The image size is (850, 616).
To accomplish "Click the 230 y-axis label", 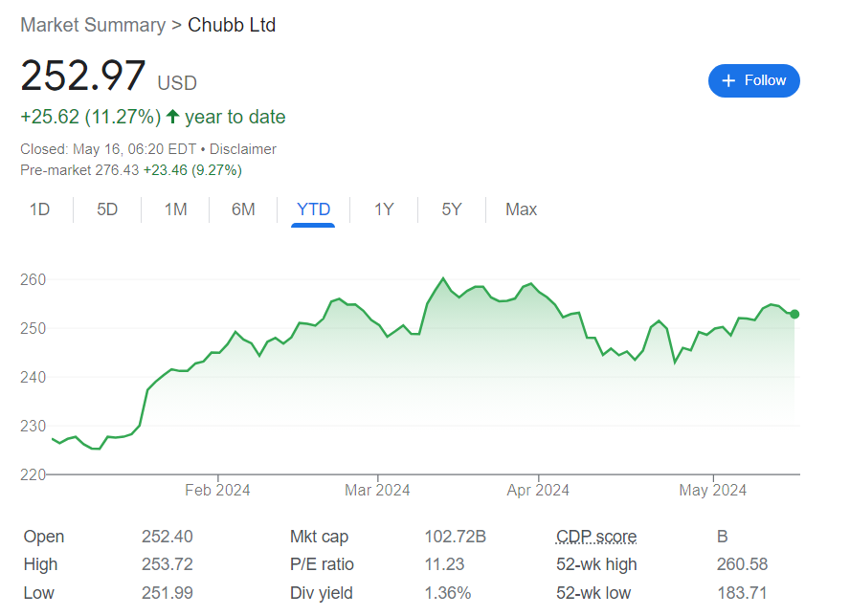I will click(34, 426).
